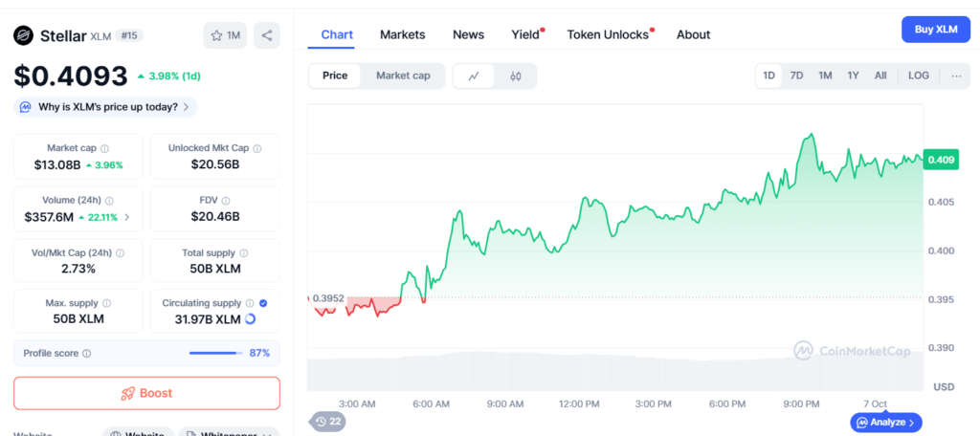Switch to candlestick chart icon
This screenshot has height=436, width=980.
(x=515, y=76)
